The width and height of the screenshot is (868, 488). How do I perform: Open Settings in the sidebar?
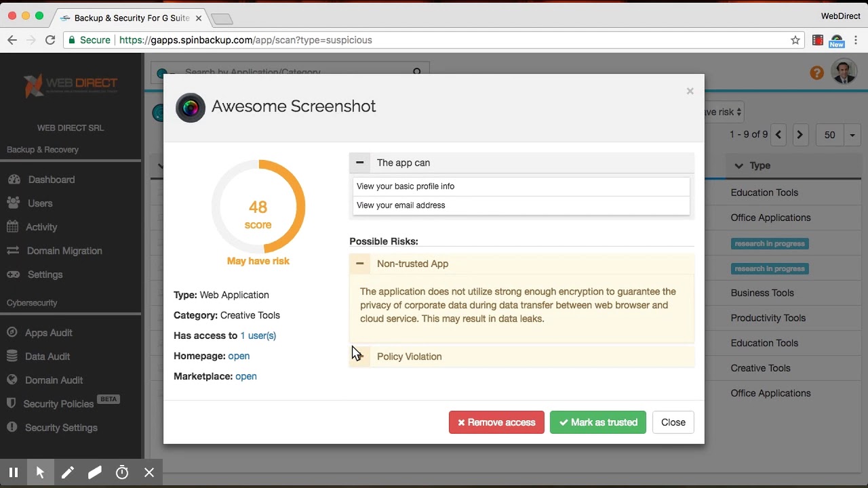[45, 274]
